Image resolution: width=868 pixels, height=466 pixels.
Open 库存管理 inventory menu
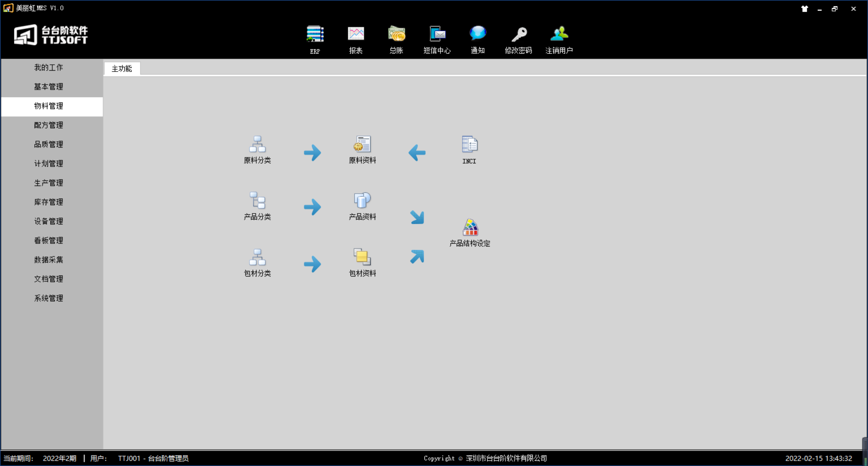[49, 202]
